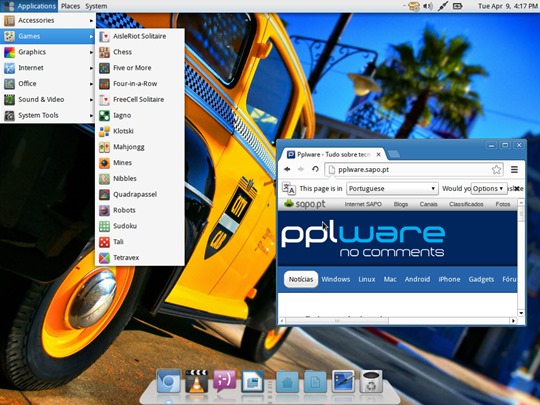The height and width of the screenshot is (405, 540).
Task: Select the Linux navigation link
Action: (366, 279)
